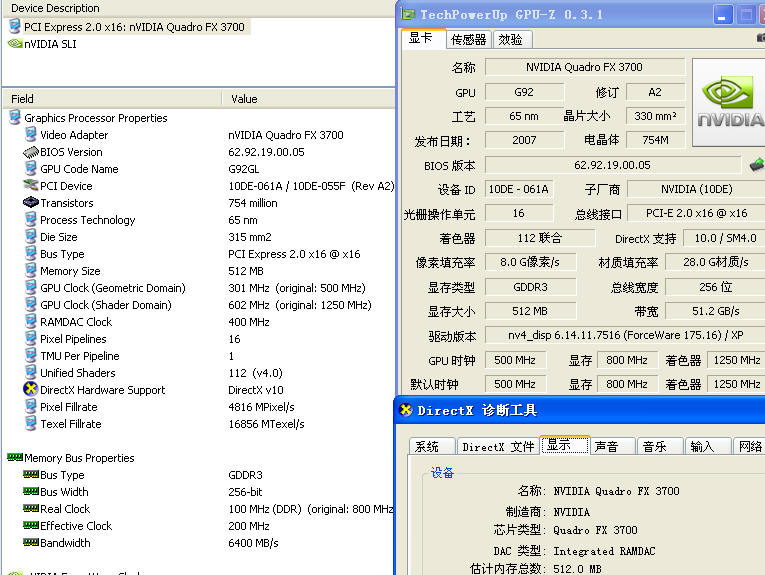Image resolution: width=765 pixels, height=575 pixels.
Task: Open the DirectX 网络 tab
Action: pos(749,446)
